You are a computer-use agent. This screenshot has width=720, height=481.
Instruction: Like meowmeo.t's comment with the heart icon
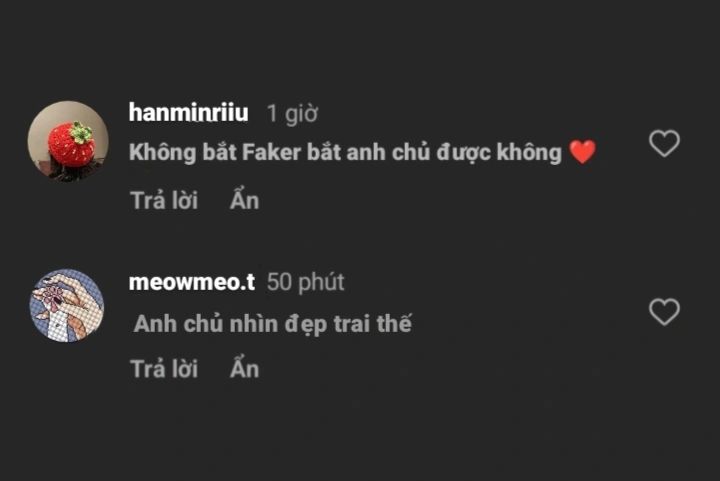click(664, 312)
